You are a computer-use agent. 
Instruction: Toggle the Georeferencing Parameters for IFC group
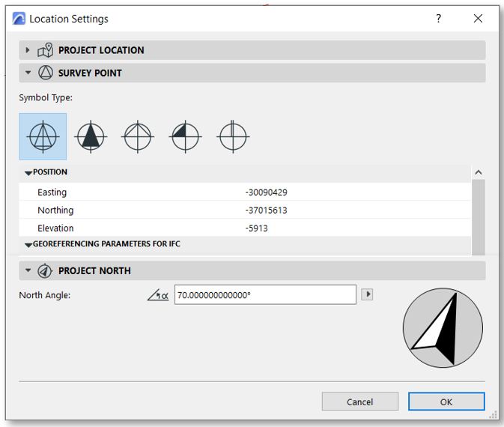[28, 245]
